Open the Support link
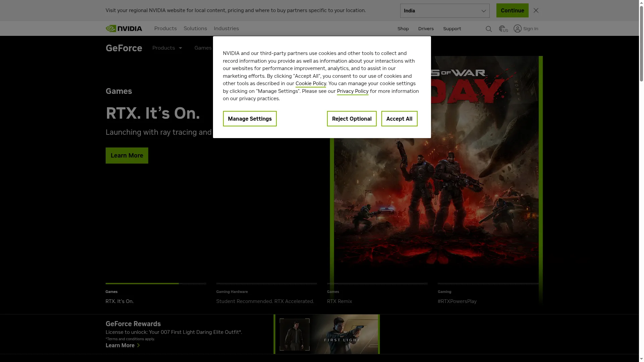The image size is (644, 362). click(x=452, y=29)
